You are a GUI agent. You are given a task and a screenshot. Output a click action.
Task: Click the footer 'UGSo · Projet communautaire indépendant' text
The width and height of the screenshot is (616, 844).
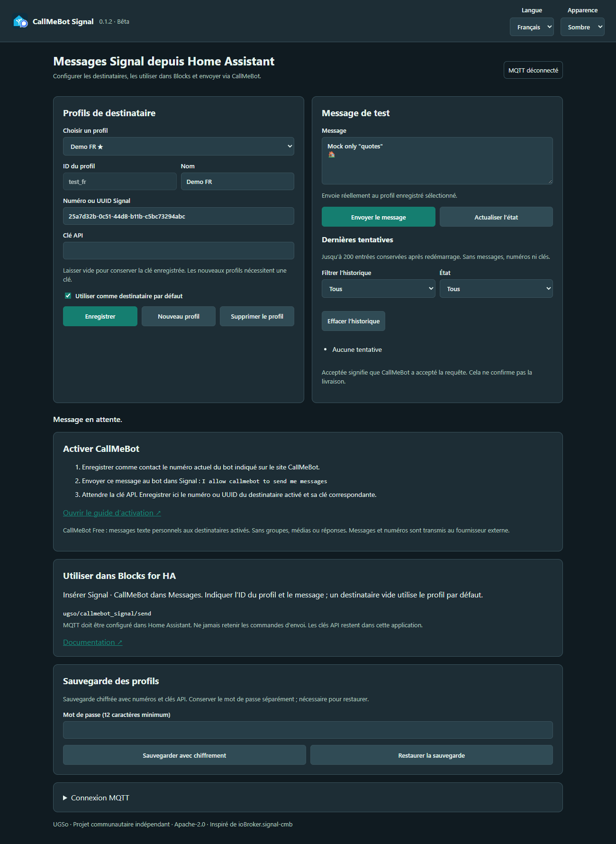click(x=111, y=825)
